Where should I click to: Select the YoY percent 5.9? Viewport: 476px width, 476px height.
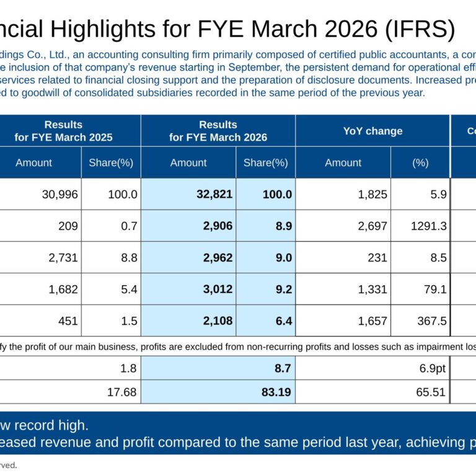pos(438,194)
